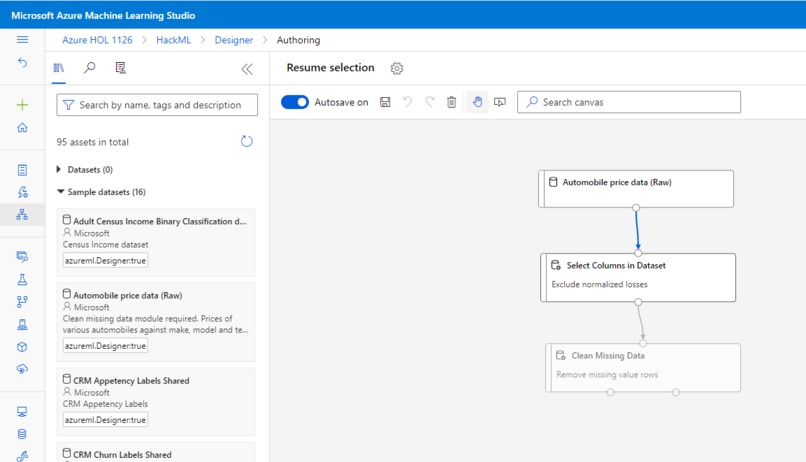Collapse the asset panel with double chevron
The width and height of the screenshot is (806, 462).
coord(247,69)
